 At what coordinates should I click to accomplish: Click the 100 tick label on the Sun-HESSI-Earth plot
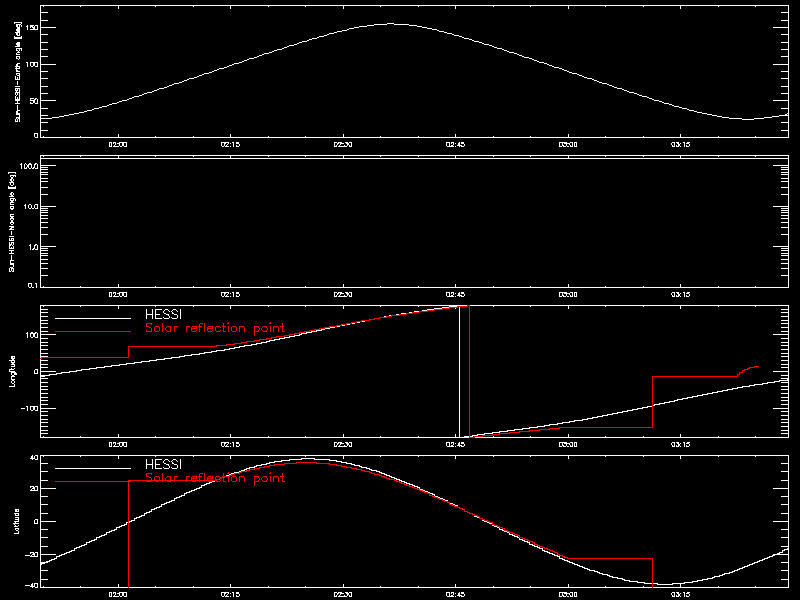coord(32,64)
